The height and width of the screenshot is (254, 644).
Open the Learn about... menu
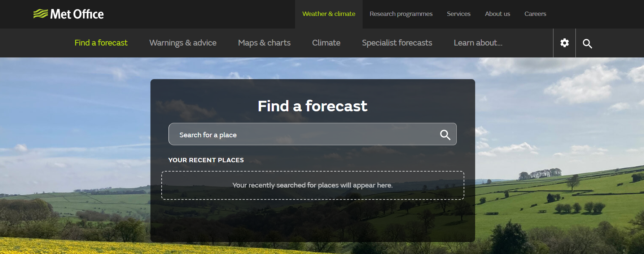tap(478, 43)
